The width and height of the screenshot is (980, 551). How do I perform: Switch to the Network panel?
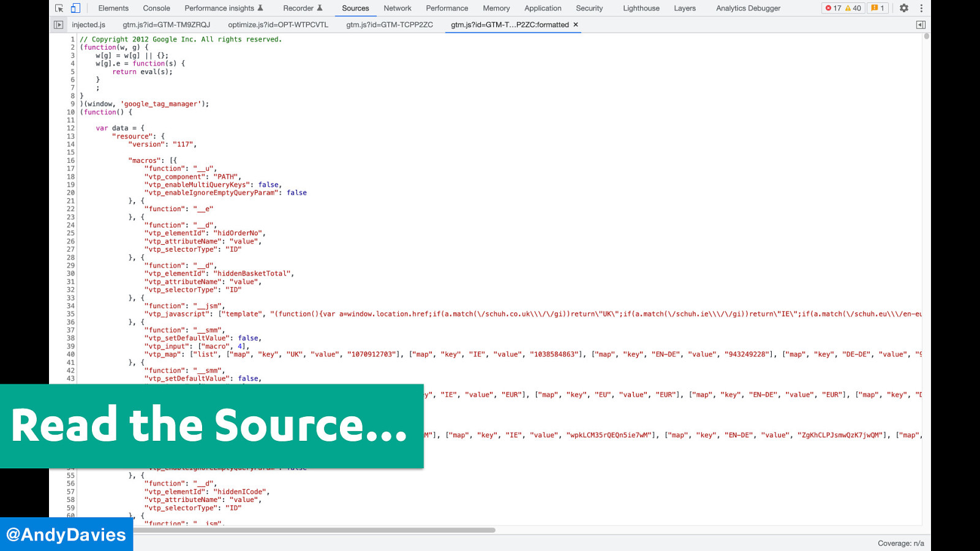click(398, 8)
